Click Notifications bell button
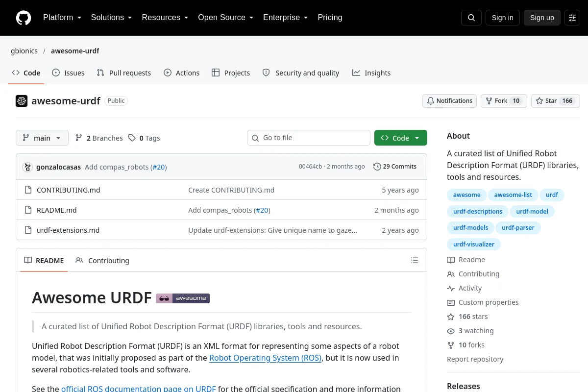Image resolution: width=588 pixels, height=392 pixels. 449,101
